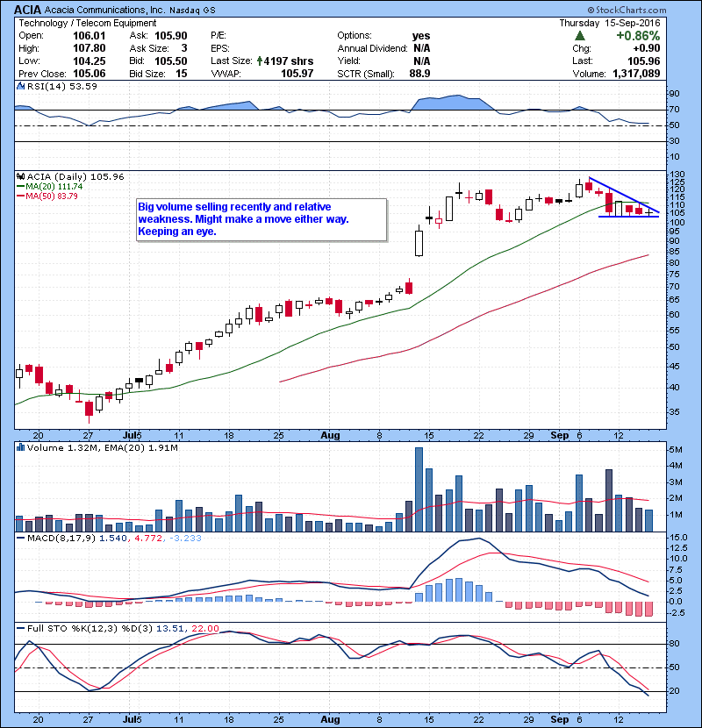This screenshot has height=728, width=702.
Task: Click the Technology / Telecom Equipment sector text
Action: (x=88, y=23)
